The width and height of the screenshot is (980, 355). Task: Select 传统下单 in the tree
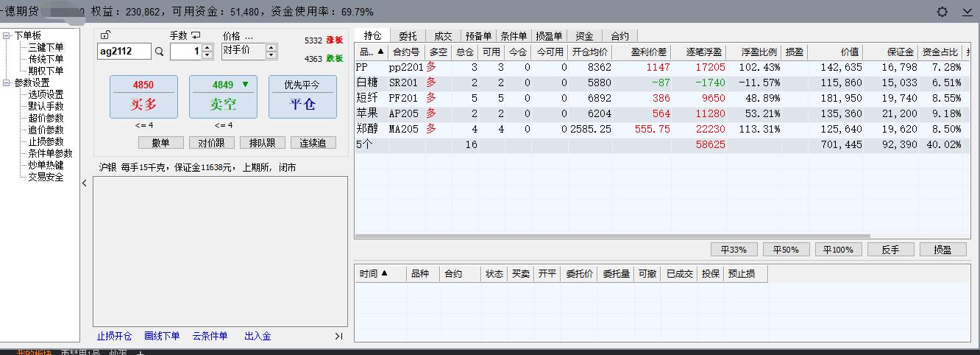click(x=46, y=59)
